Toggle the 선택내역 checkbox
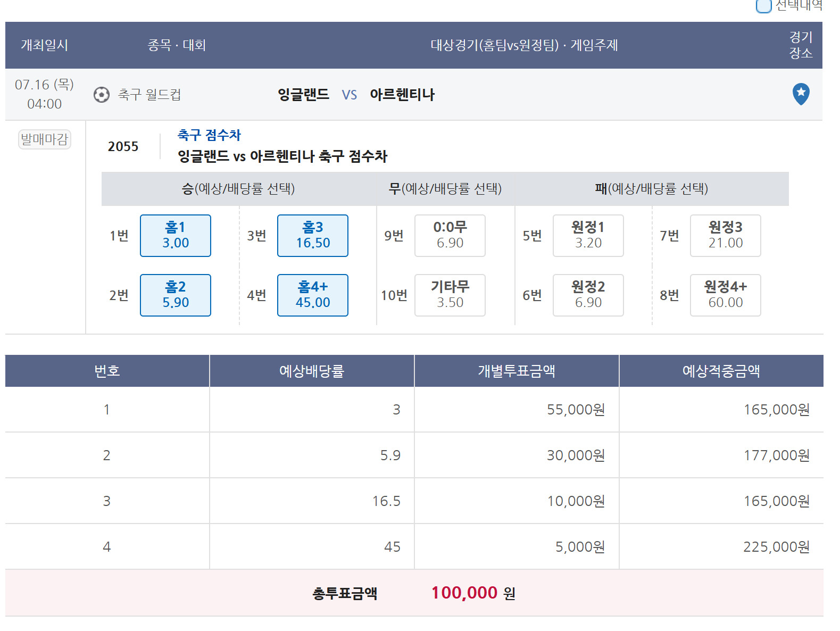 pos(763,5)
